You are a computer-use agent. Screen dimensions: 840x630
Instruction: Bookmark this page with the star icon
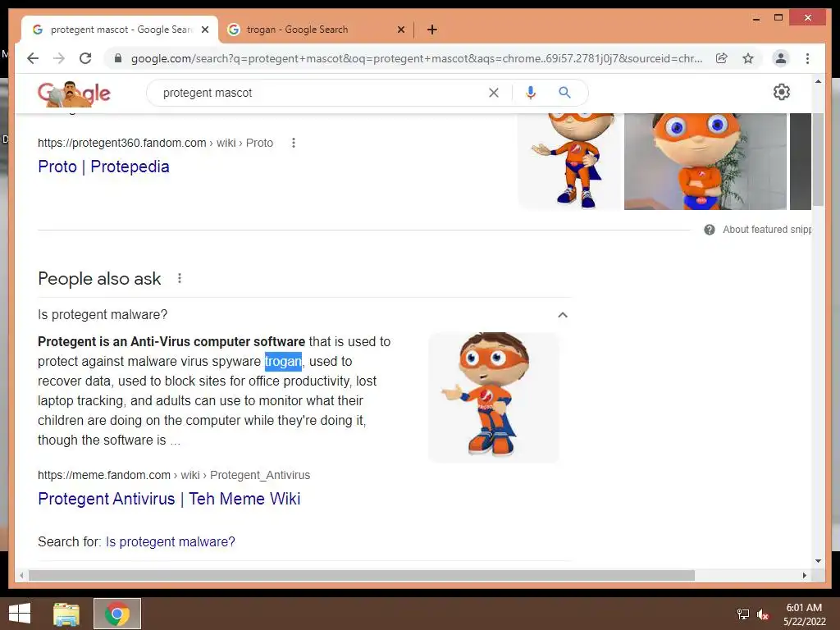pyautogui.click(x=748, y=58)
